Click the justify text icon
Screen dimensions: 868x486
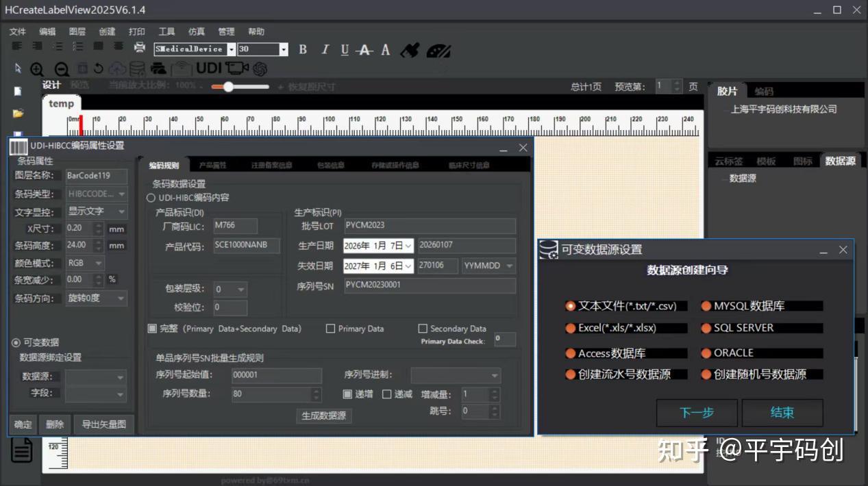click(x=99, y=47)
